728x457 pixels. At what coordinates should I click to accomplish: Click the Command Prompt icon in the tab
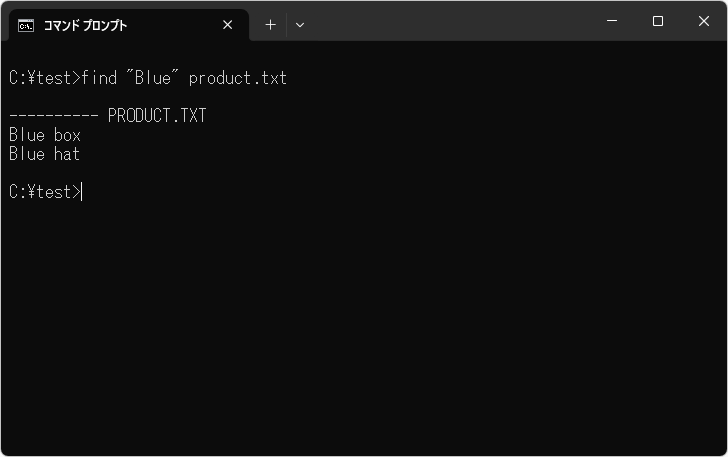(x=26, y=25)
